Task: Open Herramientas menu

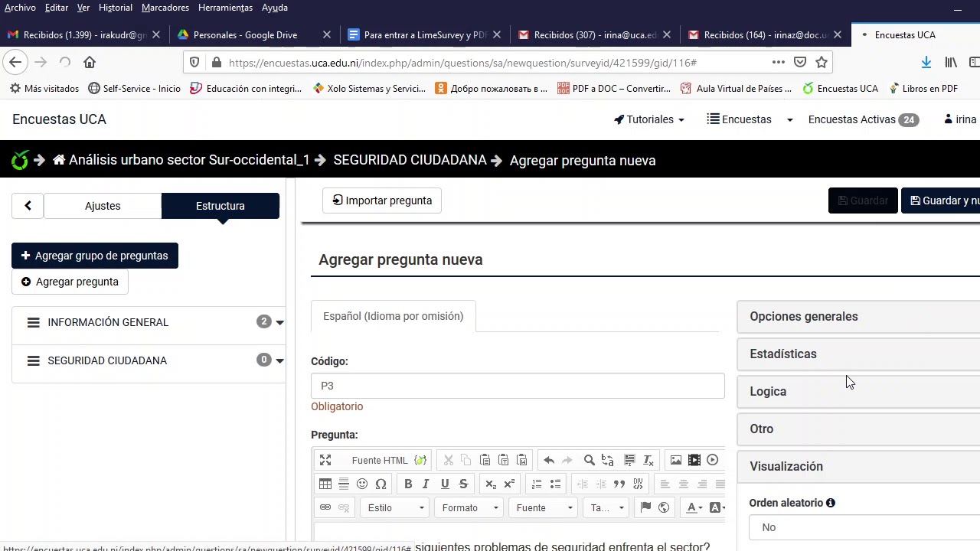Action: (x=225, y=8)
